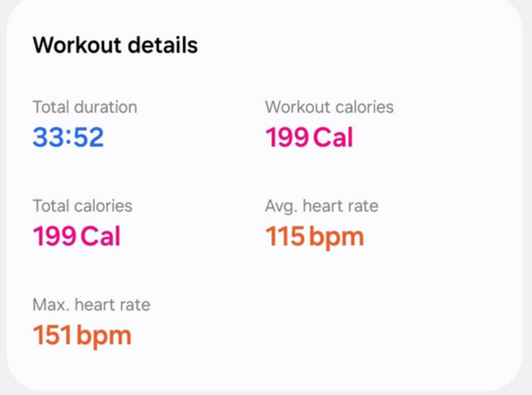Tap the blue duration digits 52
532x395 pixels.
(88, 137)
